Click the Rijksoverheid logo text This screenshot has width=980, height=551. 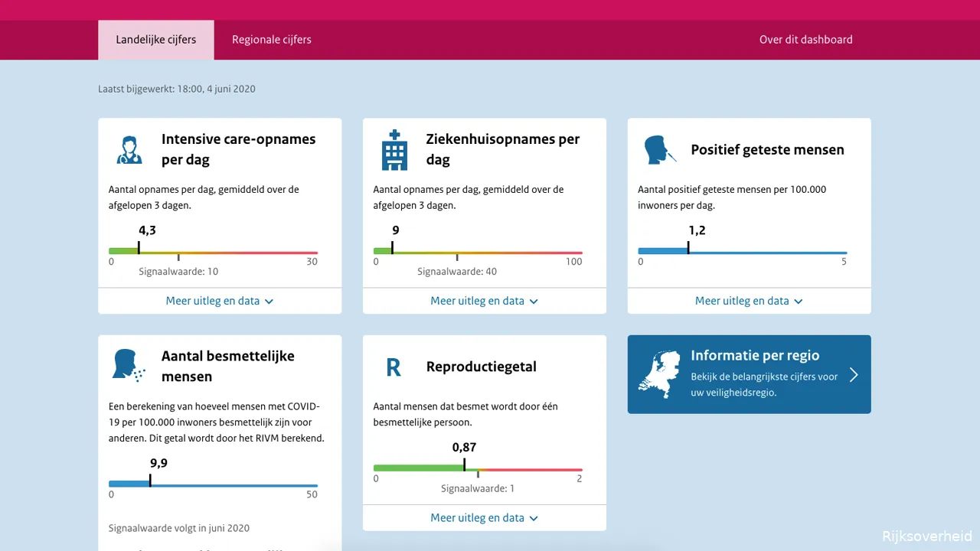coord(926,536)
